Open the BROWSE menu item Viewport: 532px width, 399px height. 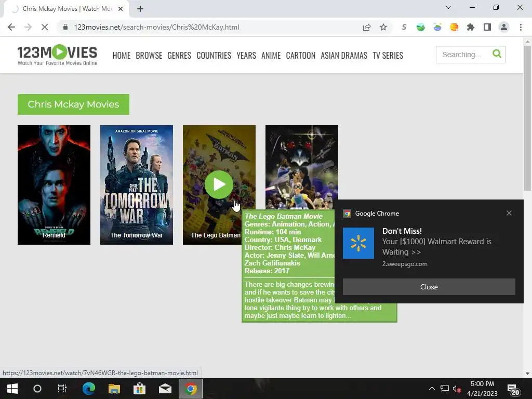149,55
